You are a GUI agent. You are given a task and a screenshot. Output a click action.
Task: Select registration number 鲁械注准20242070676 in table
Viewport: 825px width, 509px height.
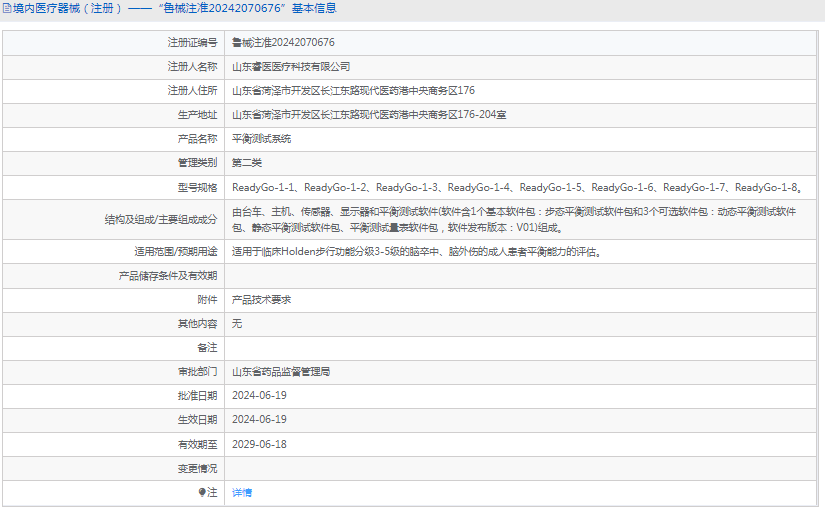[283, 43]
